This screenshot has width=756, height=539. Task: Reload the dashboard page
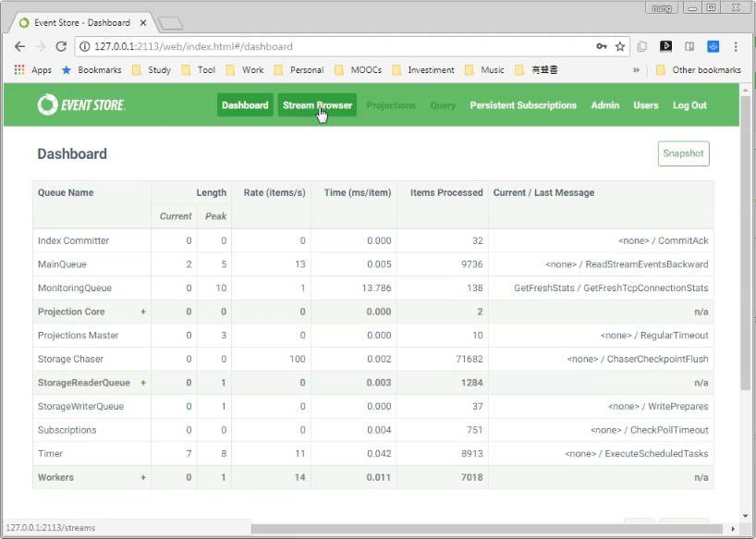[x=61, y=47]
